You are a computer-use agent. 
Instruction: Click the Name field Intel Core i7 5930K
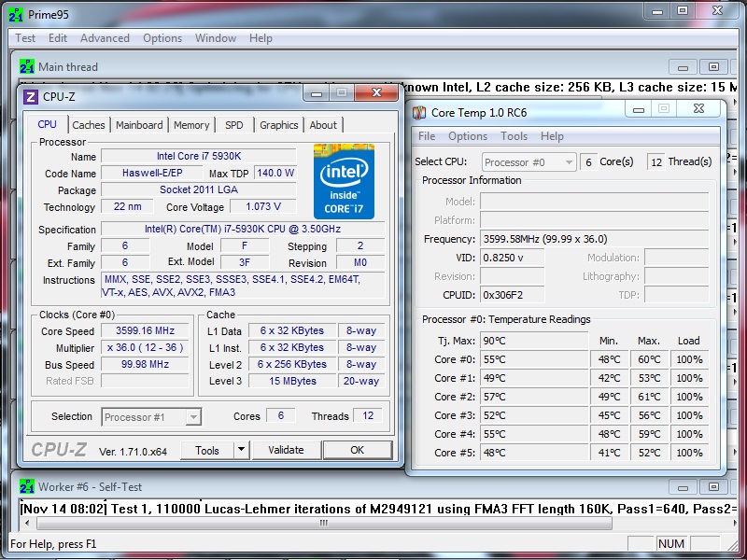[x=199, y=156]
